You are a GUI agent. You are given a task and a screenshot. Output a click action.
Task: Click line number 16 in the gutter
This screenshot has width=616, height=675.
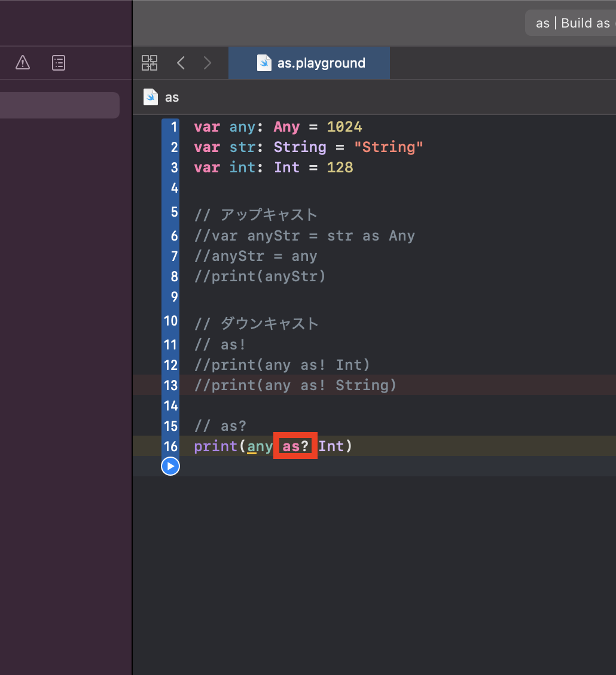click(x=171, y=446)
